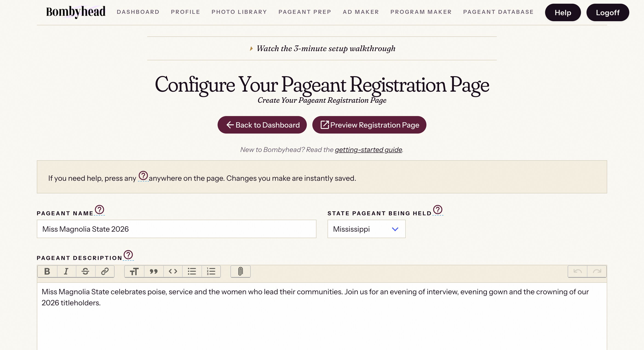Apply italic formatting in description editor

pyautogui.click(x=66, y=271)
